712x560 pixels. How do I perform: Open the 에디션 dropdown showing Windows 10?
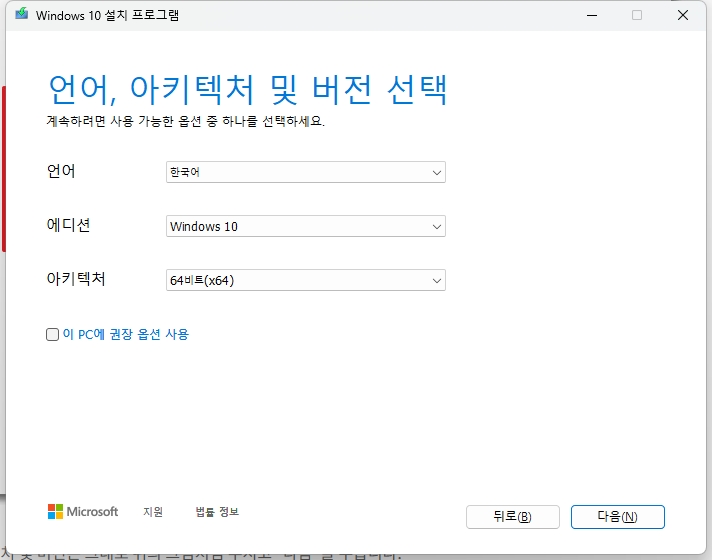coord(306,226)
